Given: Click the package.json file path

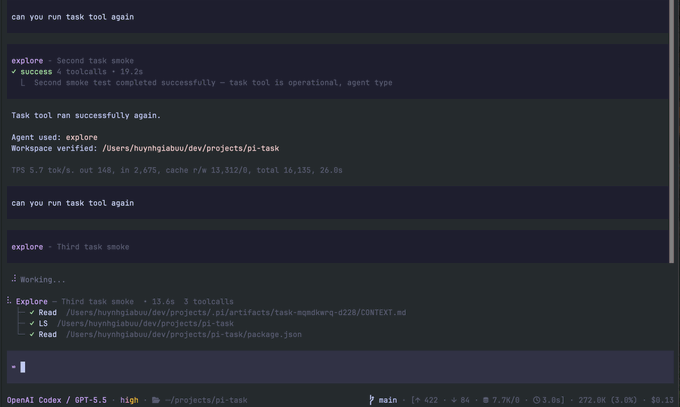Looking at the screenshot, I should tap(184, 335).
